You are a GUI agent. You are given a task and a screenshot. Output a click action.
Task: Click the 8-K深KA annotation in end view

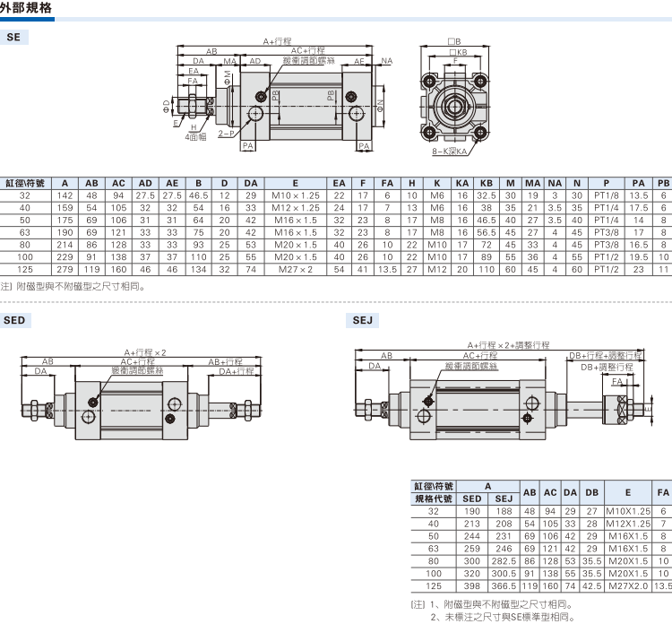pos(450,152)
